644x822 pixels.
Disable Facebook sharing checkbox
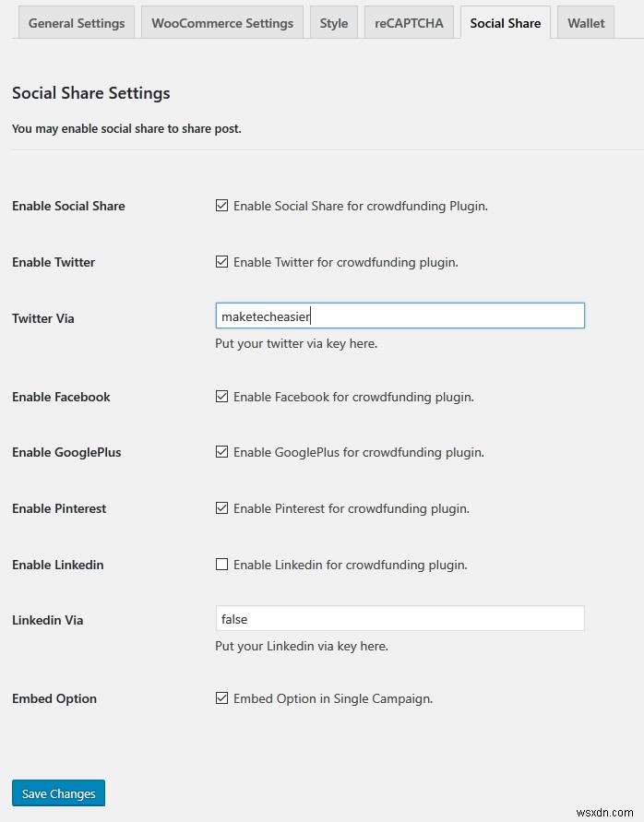(x=222, y=397)
